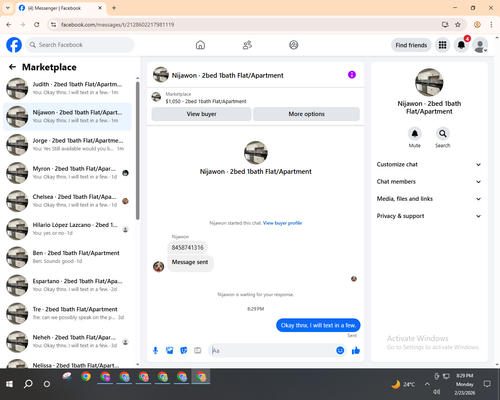This screenshot has height=400, width=500.
Task: Open Chelsea's conversation
Action: 67,201
